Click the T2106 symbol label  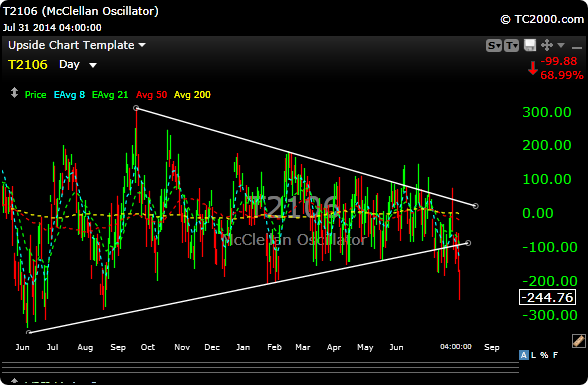click(28, 64)
